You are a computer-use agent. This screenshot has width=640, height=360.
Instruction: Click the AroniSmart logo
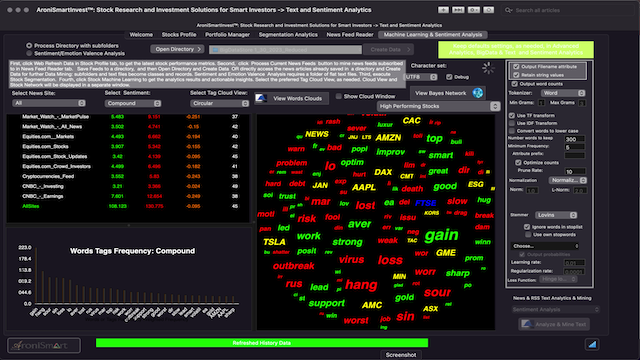44,345
